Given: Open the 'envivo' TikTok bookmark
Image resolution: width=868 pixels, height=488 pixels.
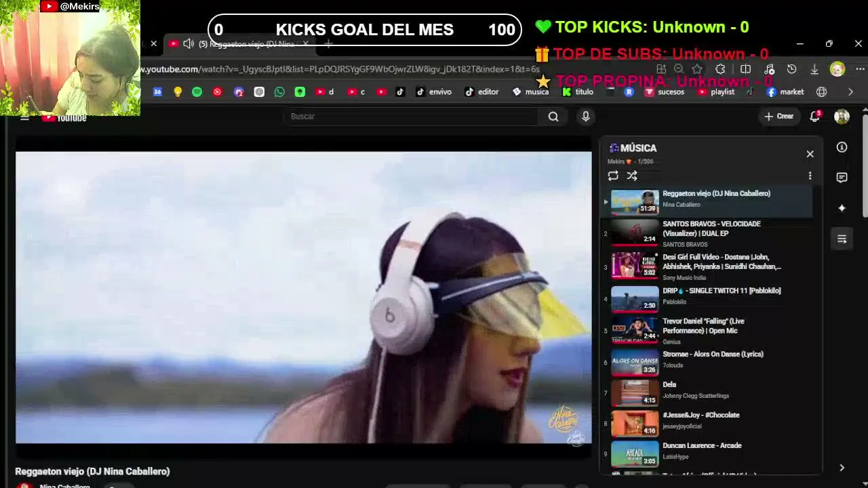Looking at the screenshot, I should point(433,92).
